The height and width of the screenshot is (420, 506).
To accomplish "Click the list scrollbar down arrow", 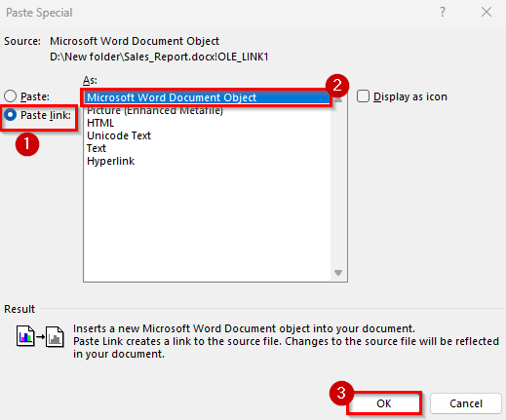I will tap(338, 273).
